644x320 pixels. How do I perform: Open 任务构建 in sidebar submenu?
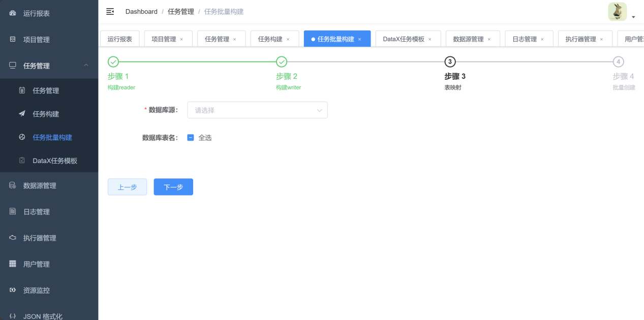46,114
